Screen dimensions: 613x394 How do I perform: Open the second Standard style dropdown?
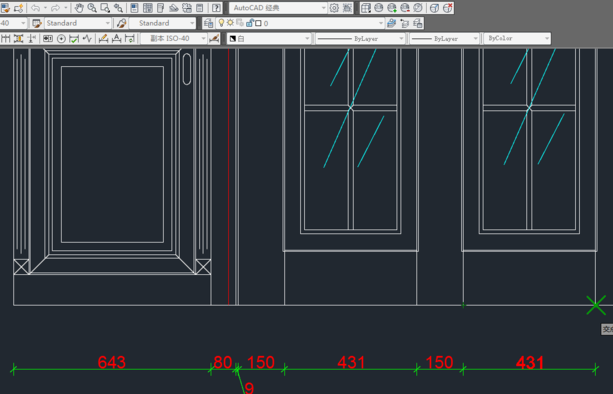tap(162, 23)
